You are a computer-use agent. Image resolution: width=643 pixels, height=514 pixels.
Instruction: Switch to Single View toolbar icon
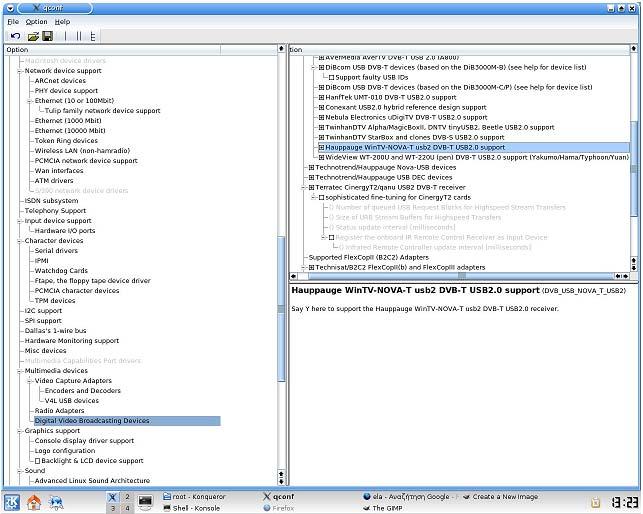[65, 36]
